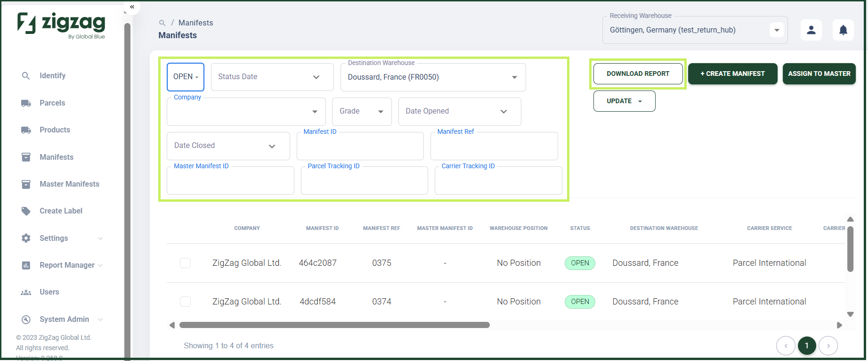868x361 pixels.
Task: Click table scroll-up arrow
Action: coord(850,219)
